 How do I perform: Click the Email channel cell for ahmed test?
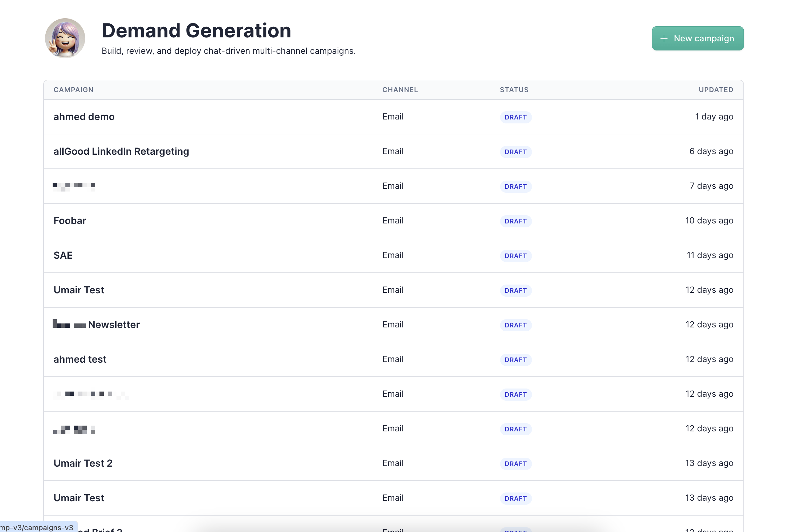(x=393, y=359)
